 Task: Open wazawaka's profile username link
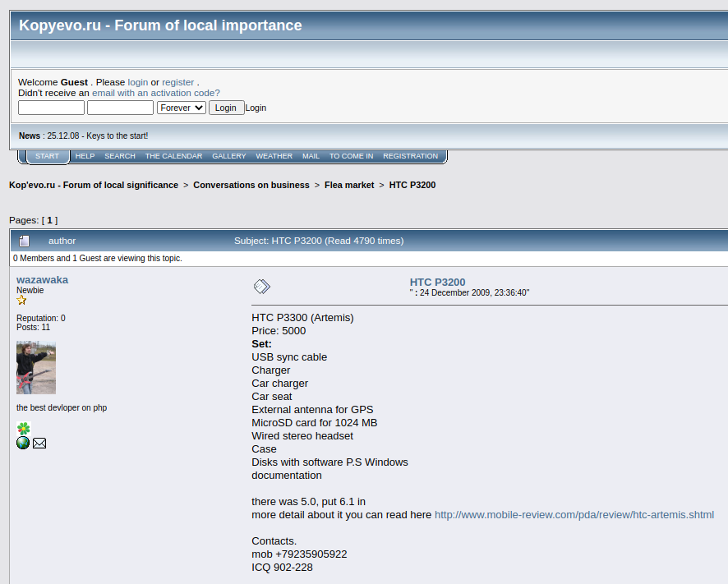pyautogui.click(x=42, y=279)
